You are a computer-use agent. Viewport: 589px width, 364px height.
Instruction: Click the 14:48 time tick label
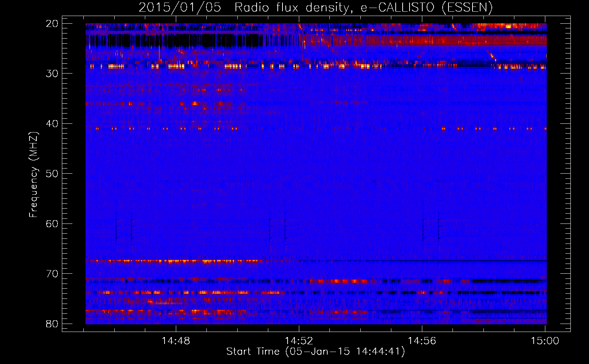click(176, 341)
